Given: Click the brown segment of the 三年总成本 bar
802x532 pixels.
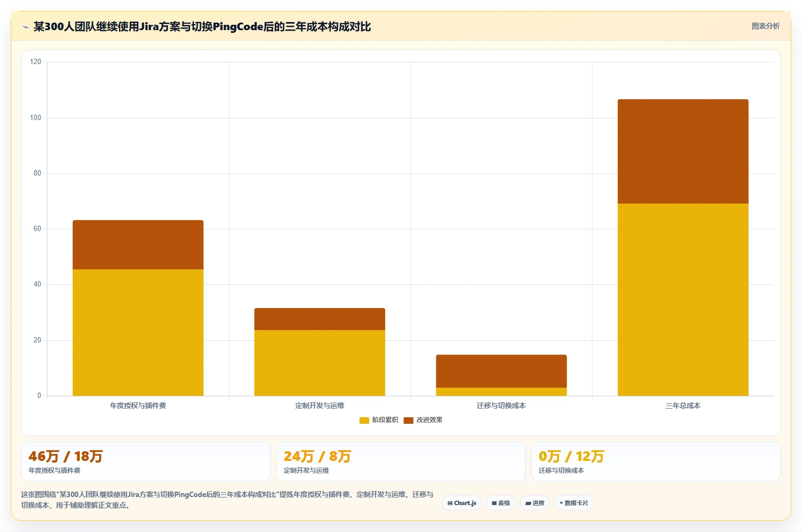Looking at the screenshot, I should [x=683, y=151].
